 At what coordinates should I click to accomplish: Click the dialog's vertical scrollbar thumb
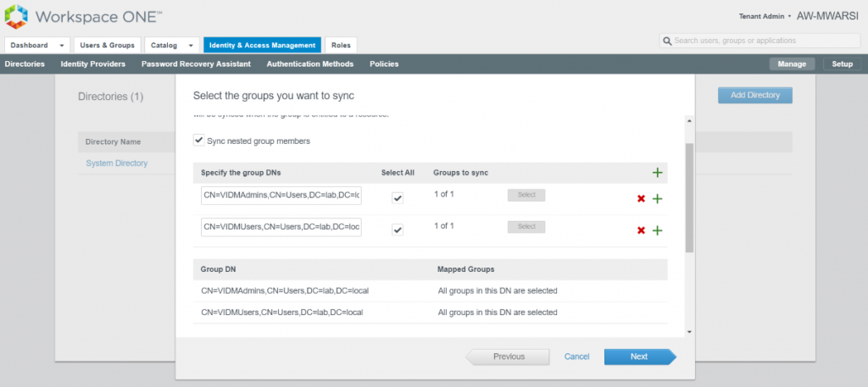(x=689, y=197)
